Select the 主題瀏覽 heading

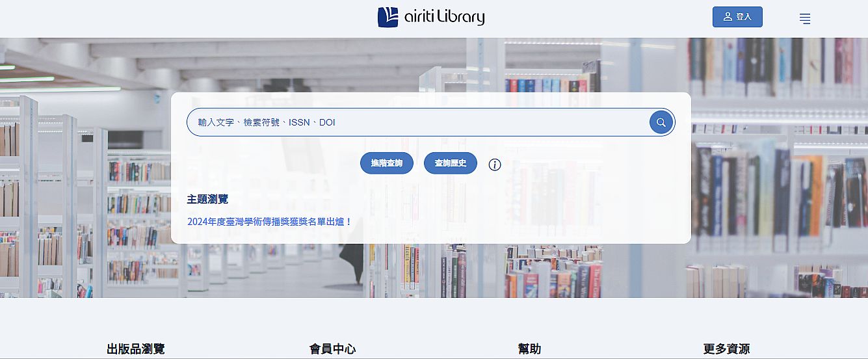point(207,199)
